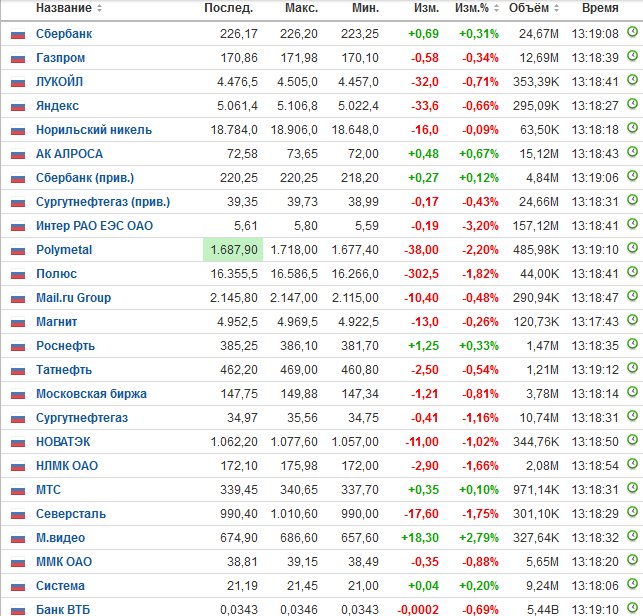The width and height of the screenshot is (643, 616).
Task: Open the Mail.ru Group stock link
Action: tap(73, 298)
